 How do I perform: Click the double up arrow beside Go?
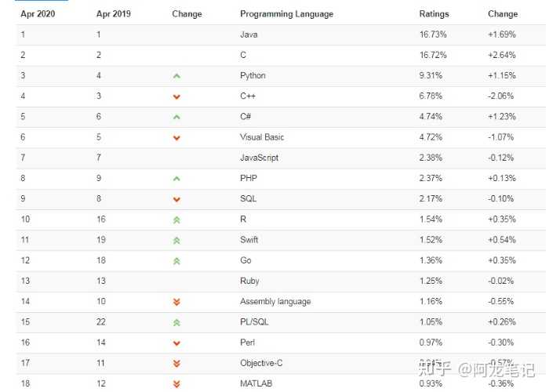pos(176,261)
